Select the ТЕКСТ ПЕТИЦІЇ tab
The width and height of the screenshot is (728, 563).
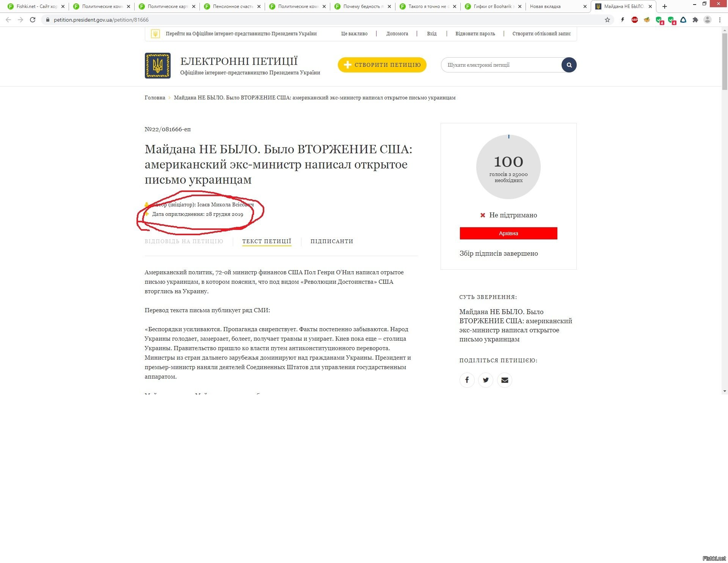(267, 241)
